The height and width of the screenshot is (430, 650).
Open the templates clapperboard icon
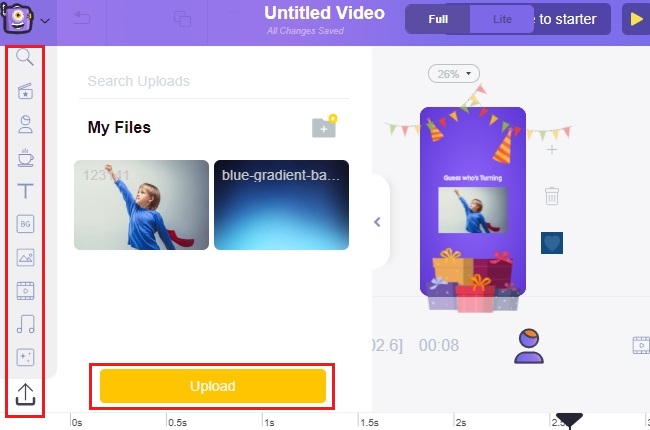25,91
